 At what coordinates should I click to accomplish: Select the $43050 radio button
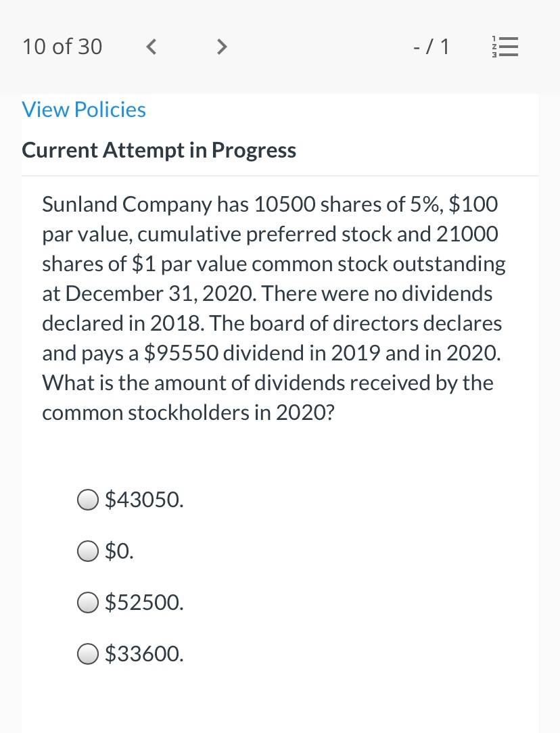tap(87, 500)
